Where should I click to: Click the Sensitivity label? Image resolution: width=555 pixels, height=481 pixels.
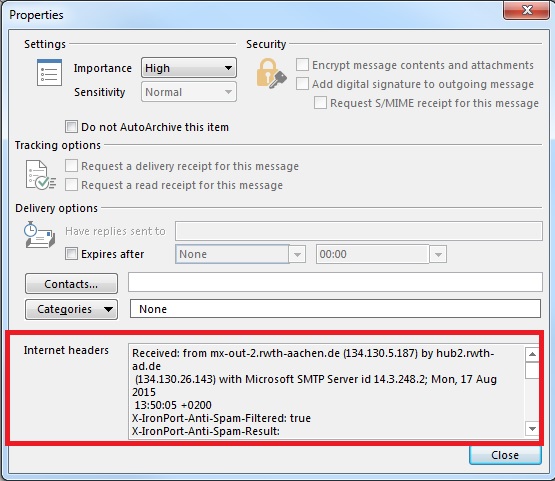click(99, 92)
